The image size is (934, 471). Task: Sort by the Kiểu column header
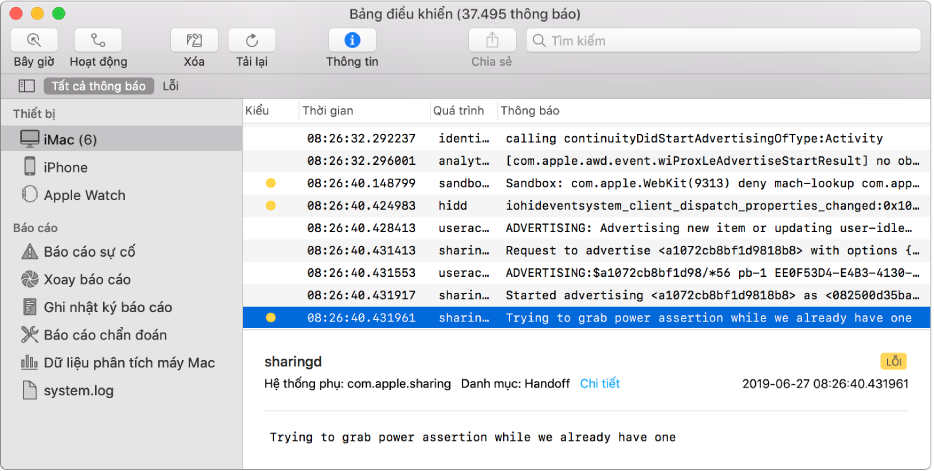point(257,110)
